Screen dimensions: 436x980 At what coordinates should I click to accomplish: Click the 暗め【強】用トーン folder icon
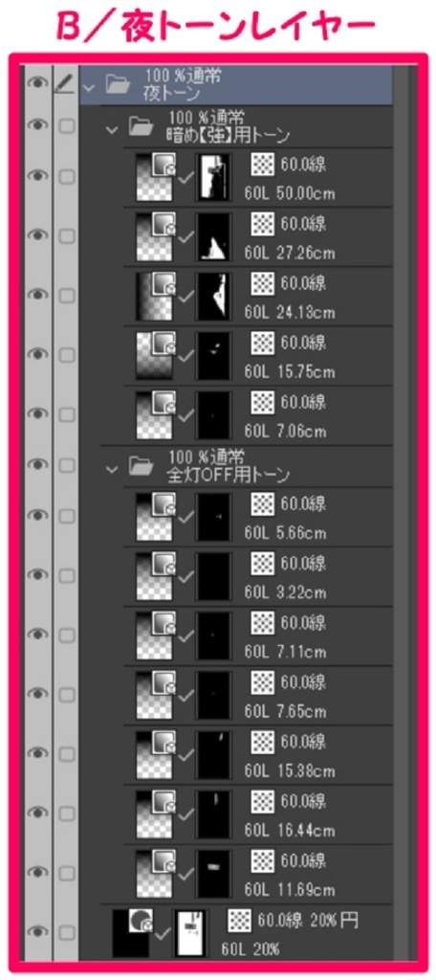point(141,127)
